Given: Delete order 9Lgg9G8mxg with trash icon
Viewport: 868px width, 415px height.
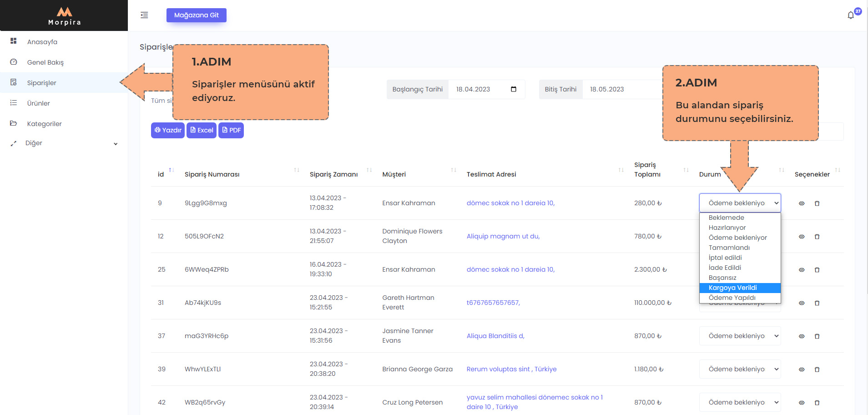Looking at the screenshot, I should pos(817,203).
